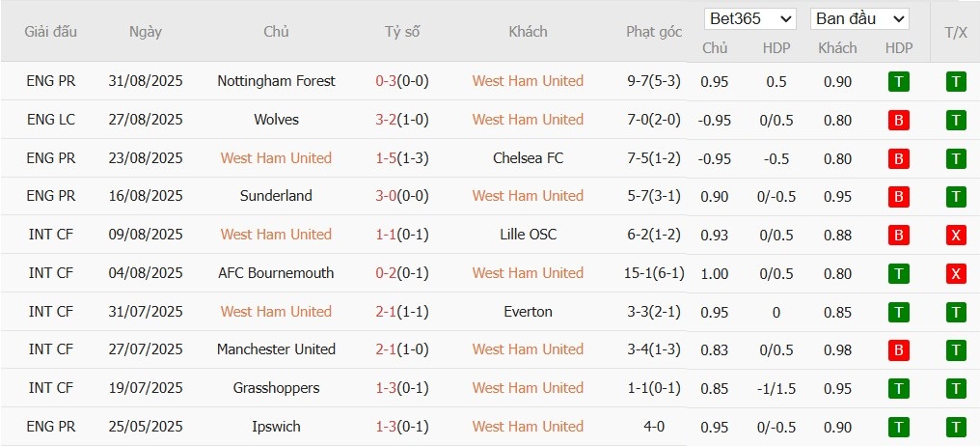This screenshot has height=446, width=980.
Task: Click green T/X badge in Chelsea FC row
Action: pyautogui.click(x=956, y=158)
